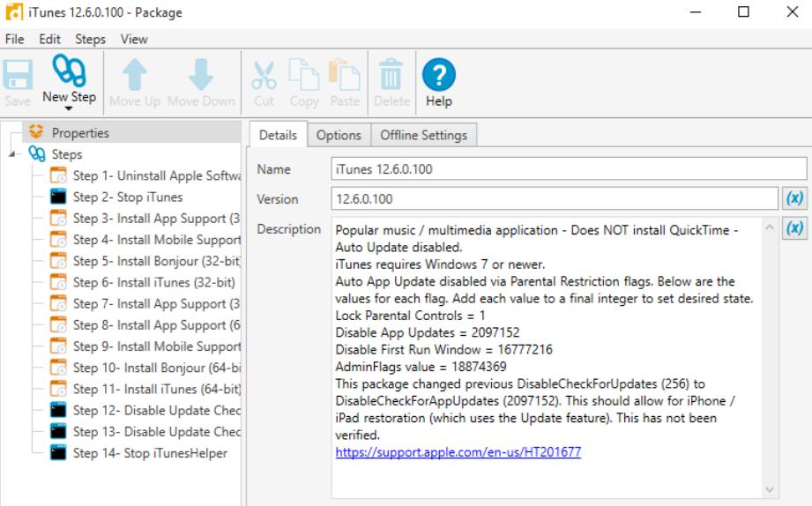The width and height of the screenshot is (812, 506).
Task: Open the support.apple.com HT201677 link
Action: pyautogui.click(x=458, y=452)
